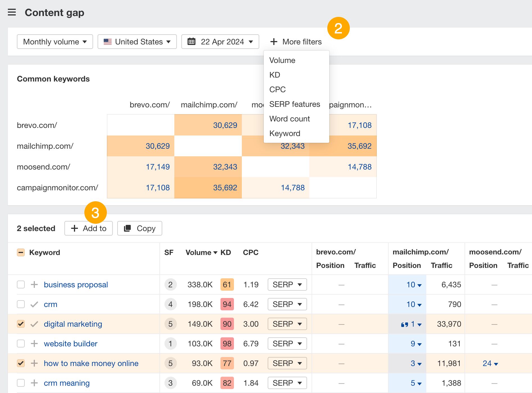Viewport: 532px width, 393px height.
Task: Open the Monthly volume dropdown
Action: 55,42
